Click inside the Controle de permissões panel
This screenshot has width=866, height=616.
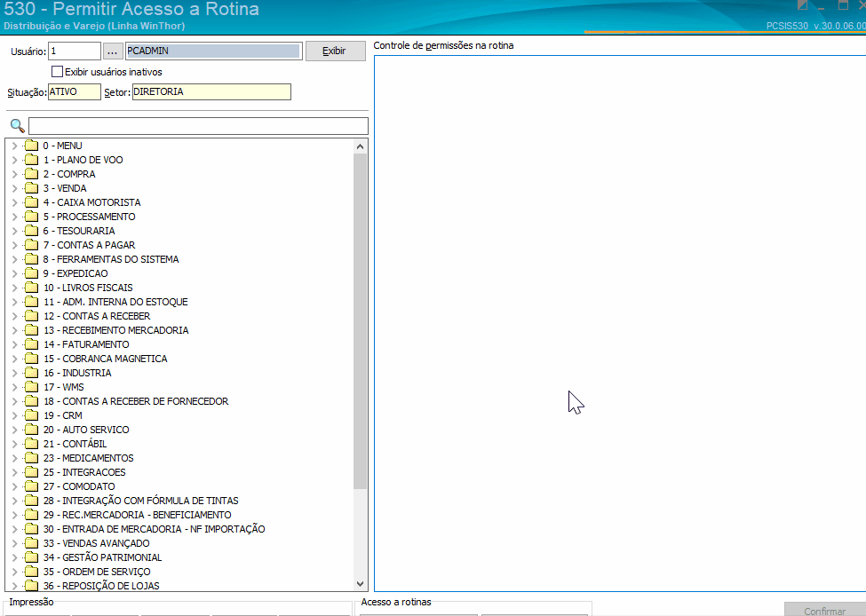click(620, 323)
